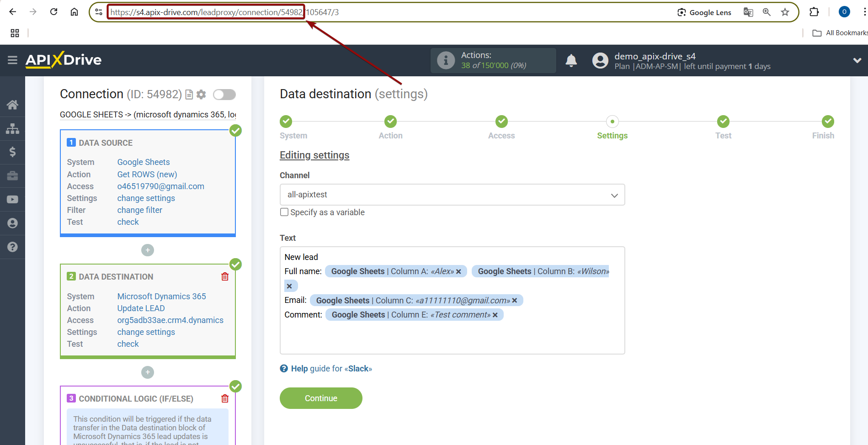Open the connection settings gear
The height and width of the screenshot is (445, 868).
(x=201, y=95)
